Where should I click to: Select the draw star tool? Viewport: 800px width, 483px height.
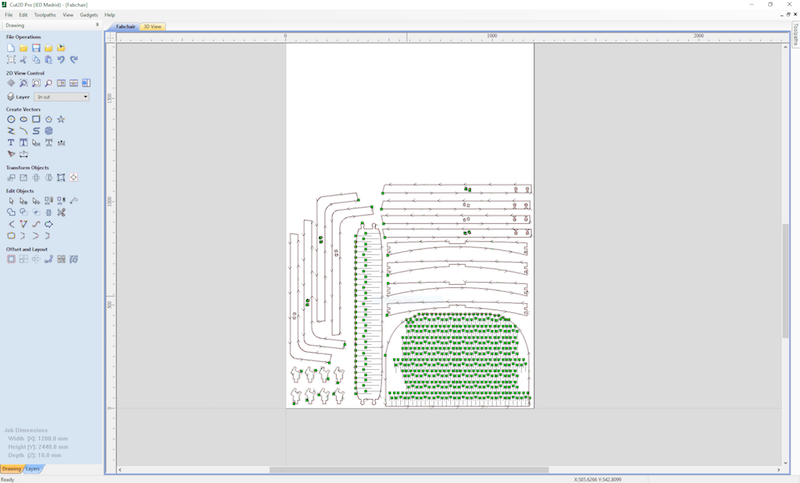(61, 119)
